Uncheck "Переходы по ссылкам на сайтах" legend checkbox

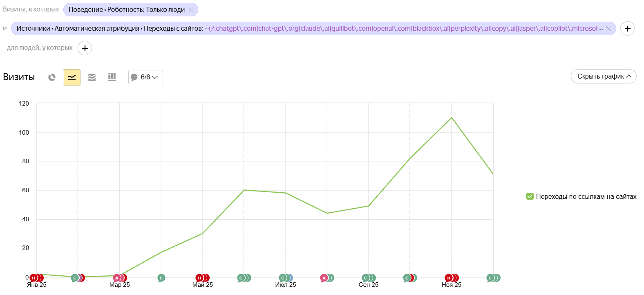click(x=530, y=196)
